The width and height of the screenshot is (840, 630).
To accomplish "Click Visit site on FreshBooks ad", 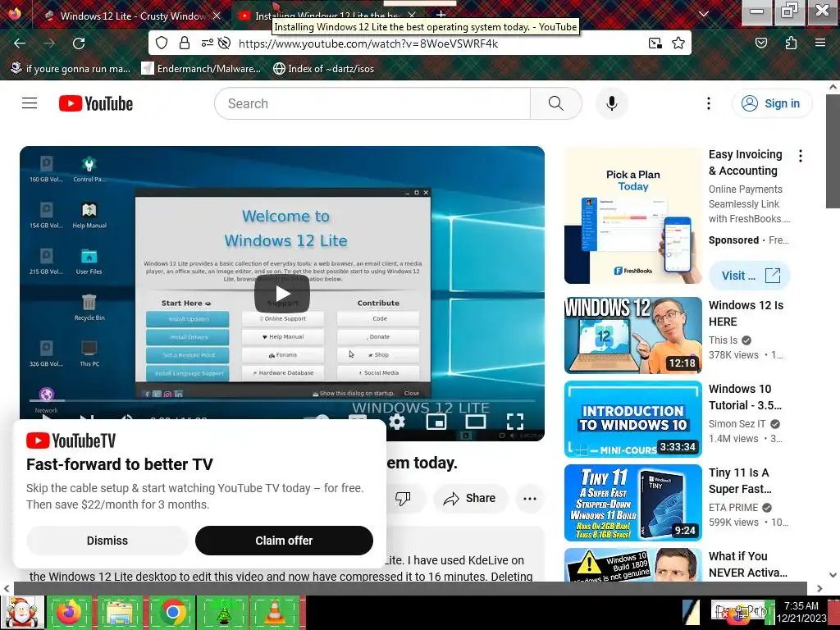I will click(750, 276).
